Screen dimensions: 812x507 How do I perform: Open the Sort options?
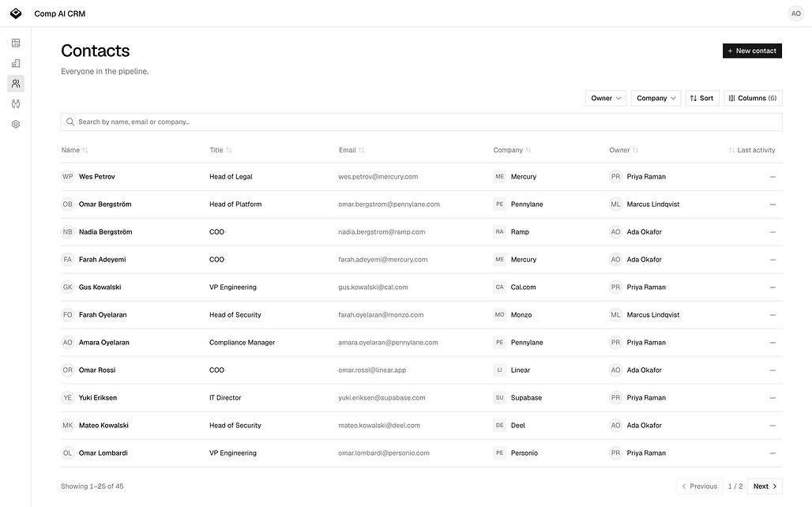(x=701, y=98)
